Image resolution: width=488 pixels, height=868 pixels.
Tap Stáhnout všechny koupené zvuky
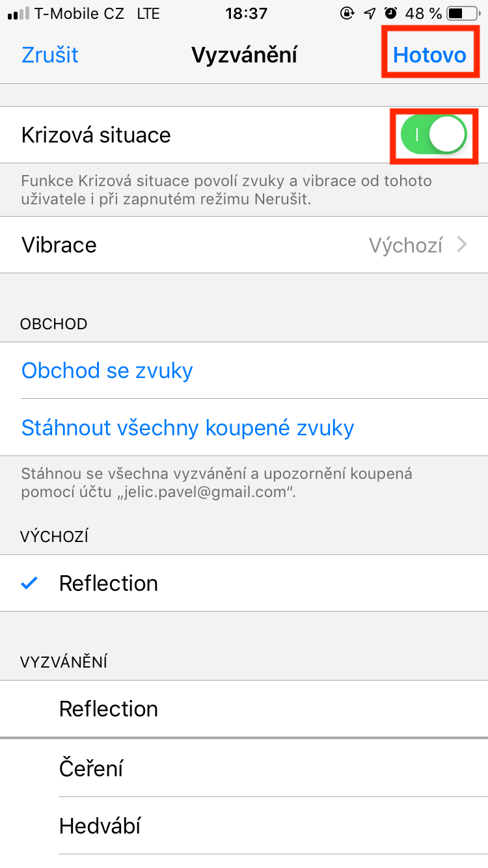(x=188, y=428)
